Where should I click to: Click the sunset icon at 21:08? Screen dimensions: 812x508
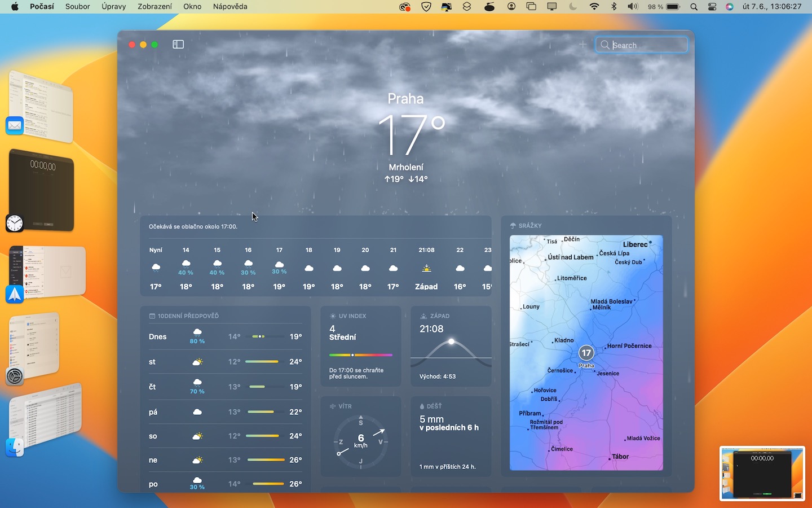pos(427,268)
